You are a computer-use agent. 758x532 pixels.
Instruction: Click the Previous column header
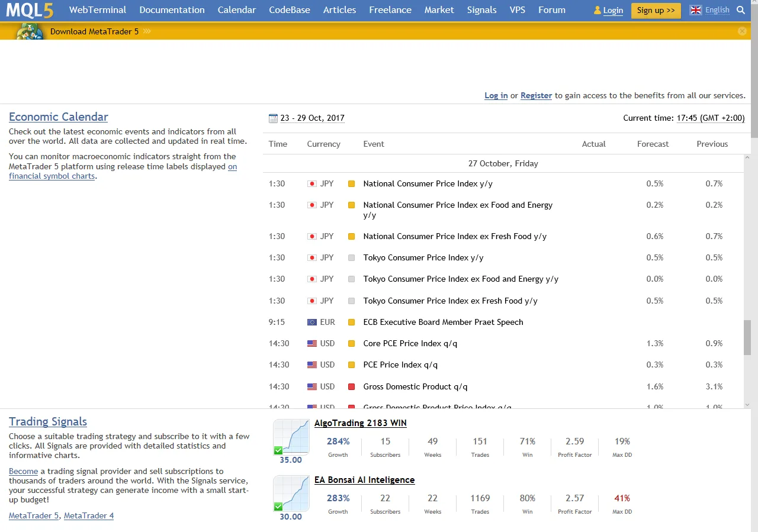coord(712,144)
